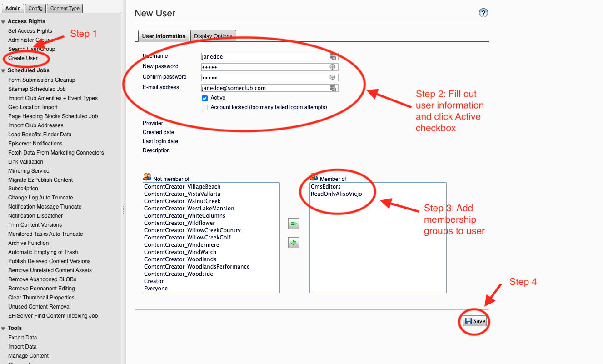Open Set Access Rights in sidebar
The image size is (603, 364).
pyautogui.click(x=30, y=31)
